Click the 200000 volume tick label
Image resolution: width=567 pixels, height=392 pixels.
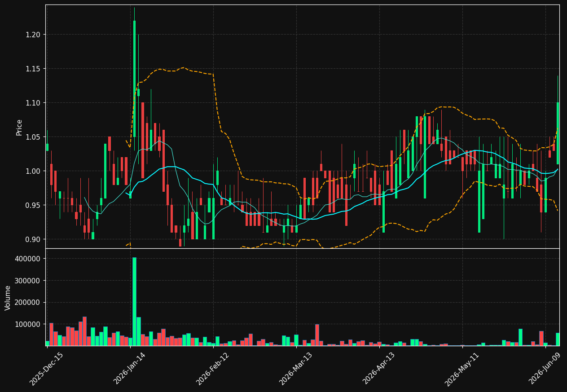[x=27, y=302]
